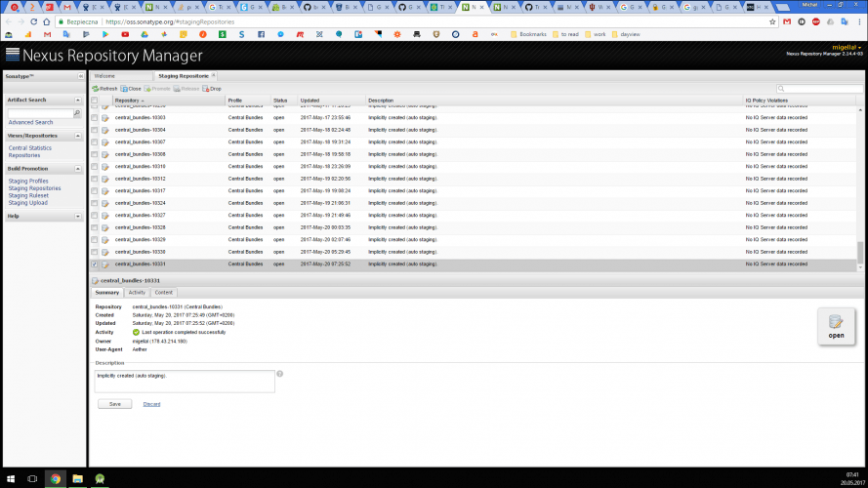This screenshot has width=868, height=488.
Task: Click the Drop toolbar button
Action: pos(212,89)
